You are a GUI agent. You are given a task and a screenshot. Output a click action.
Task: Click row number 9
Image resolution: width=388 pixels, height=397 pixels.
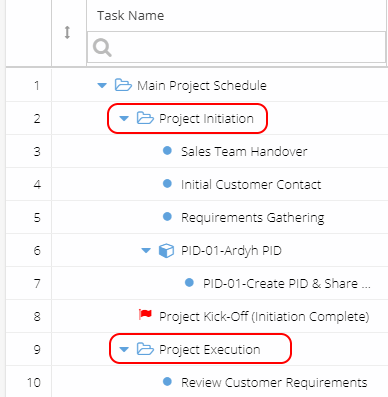coord(37,350)
